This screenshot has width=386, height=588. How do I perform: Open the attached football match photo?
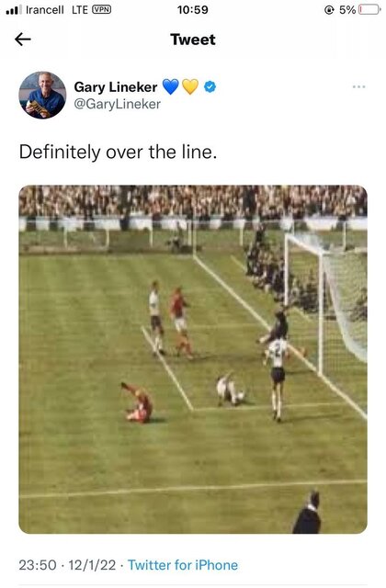click(193, 359)
